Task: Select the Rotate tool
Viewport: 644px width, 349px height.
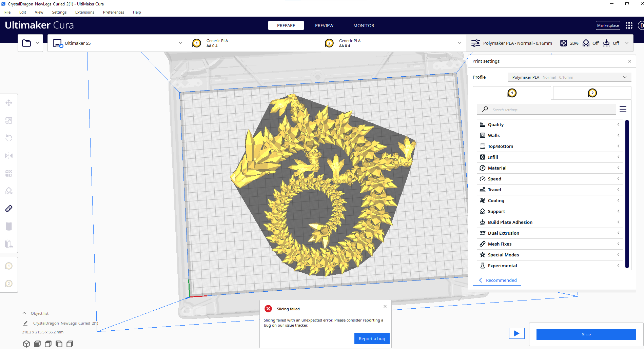Action: pyautogui.click(x=9, y=138)
